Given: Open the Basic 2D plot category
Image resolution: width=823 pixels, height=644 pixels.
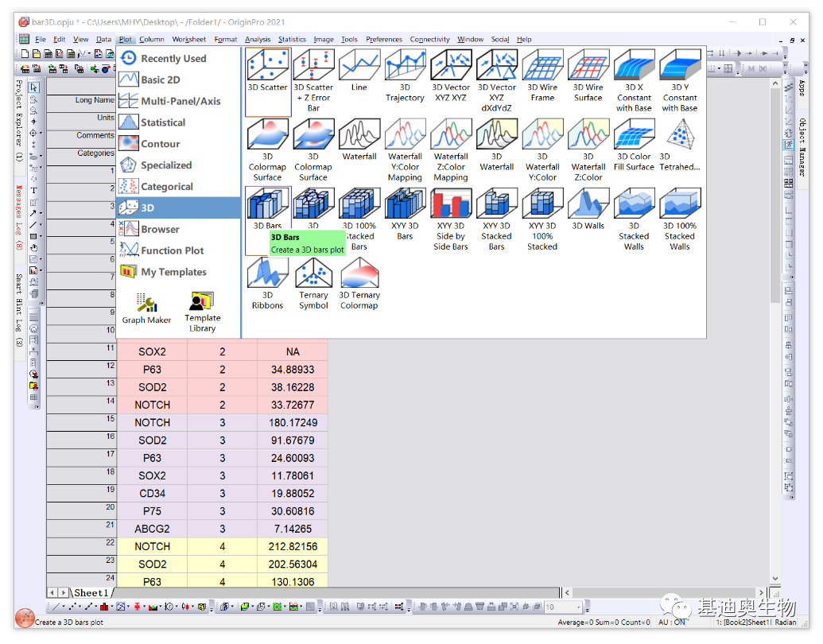Looking at the screenshot, I should click(x=160, y=80).
